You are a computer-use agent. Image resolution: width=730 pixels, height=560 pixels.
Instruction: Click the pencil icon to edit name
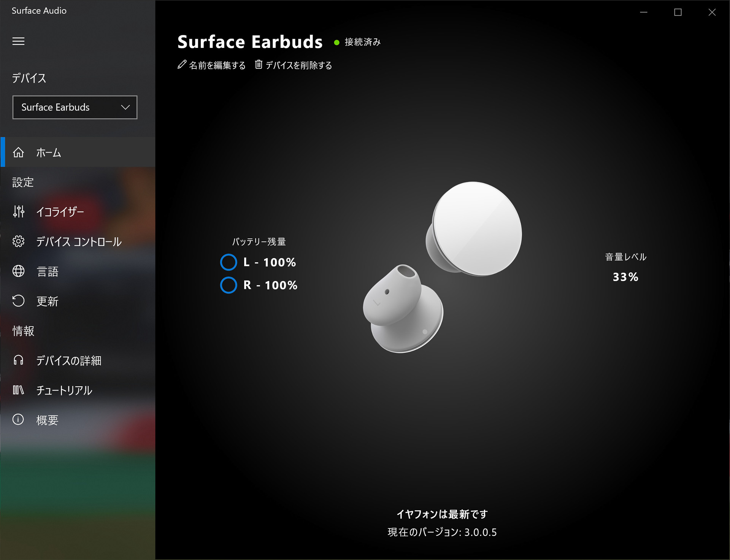[182, 65]
